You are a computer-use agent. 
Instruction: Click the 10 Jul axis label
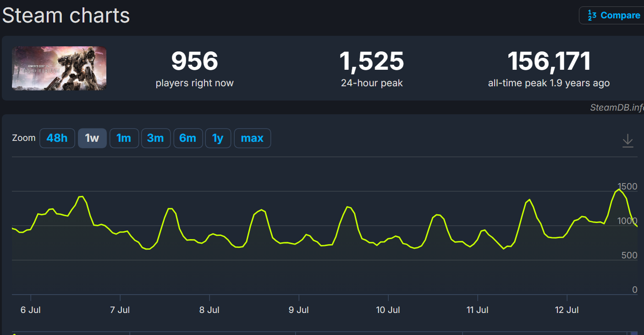(388, 310)
